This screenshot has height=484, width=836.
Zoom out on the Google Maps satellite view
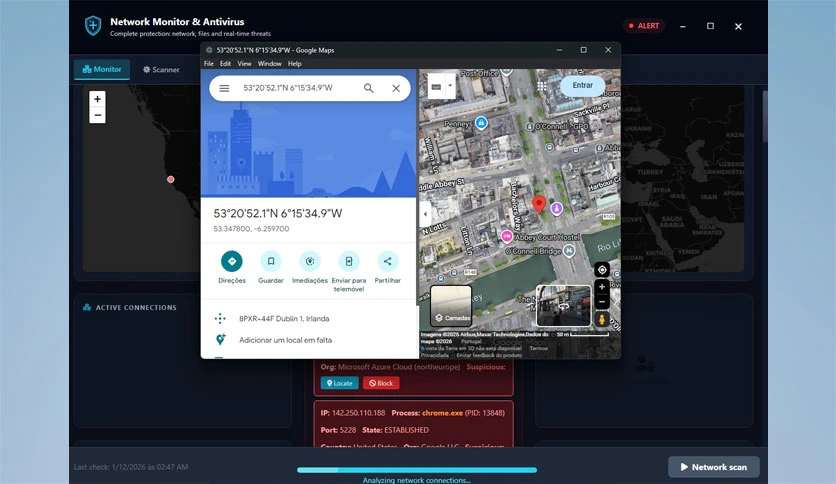[x=602, y=301]
